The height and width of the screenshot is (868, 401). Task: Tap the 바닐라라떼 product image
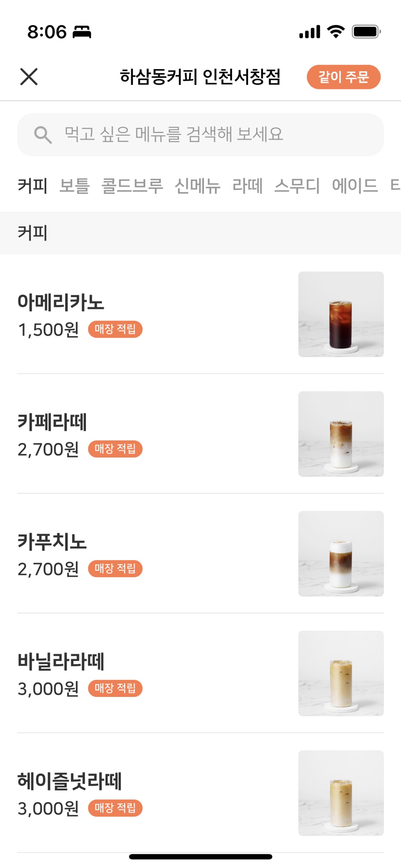pos(341,673)
